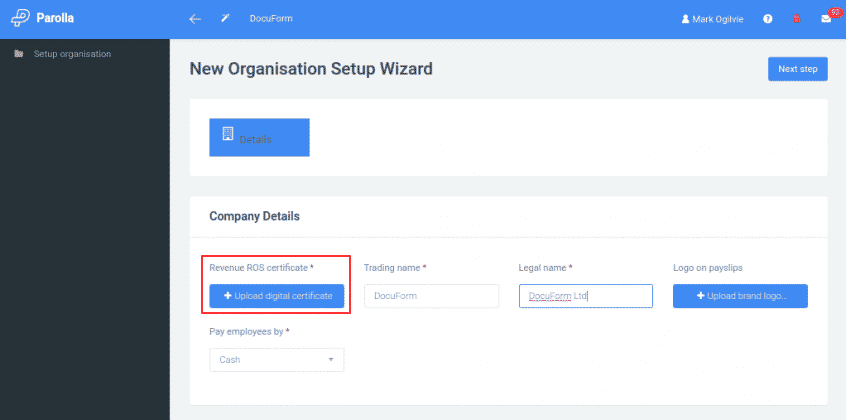Click the magic wand wizard icon
Viewport: 846px width, 420px height.
click(225, 19)
